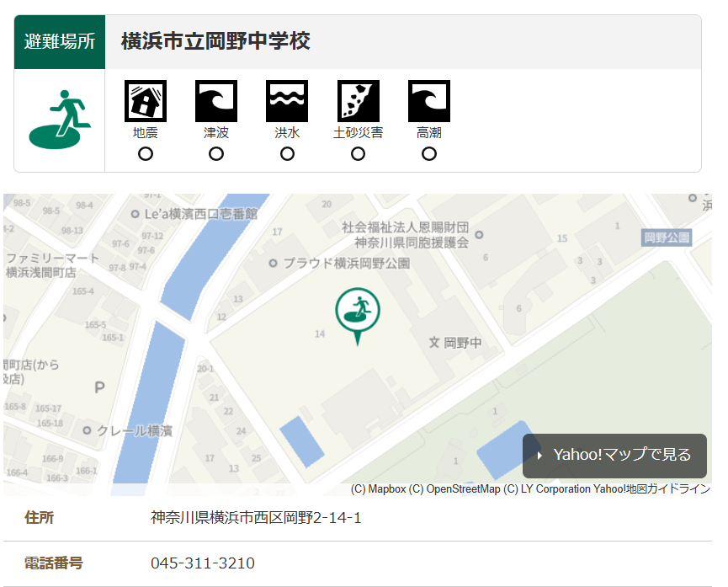Image resolution: width=728 pixels, height=587 pixels.
Task: Click the phone number 045-311-3210
Action: [x=203, y=563]
